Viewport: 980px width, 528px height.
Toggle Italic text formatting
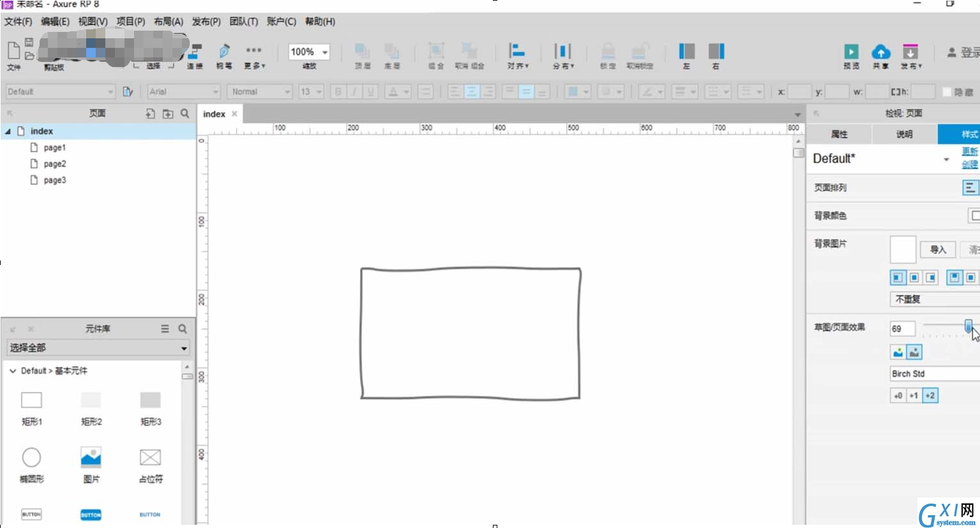tap(354, 91)
